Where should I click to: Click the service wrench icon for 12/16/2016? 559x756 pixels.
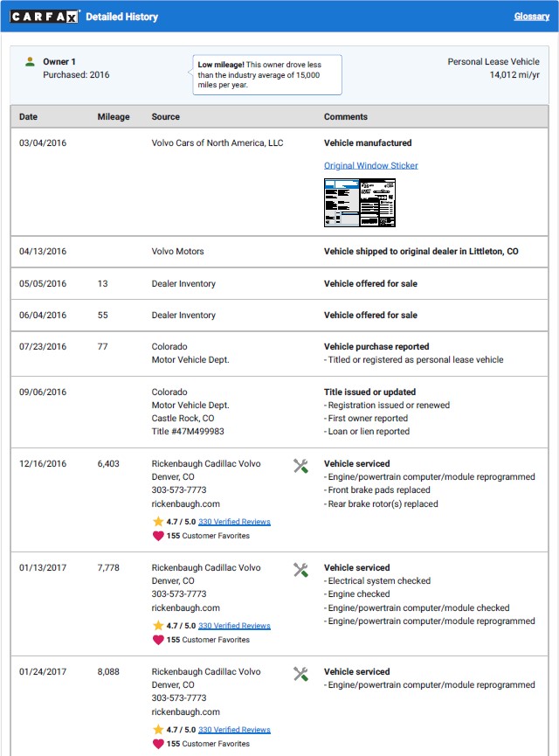tap(300, 466)
